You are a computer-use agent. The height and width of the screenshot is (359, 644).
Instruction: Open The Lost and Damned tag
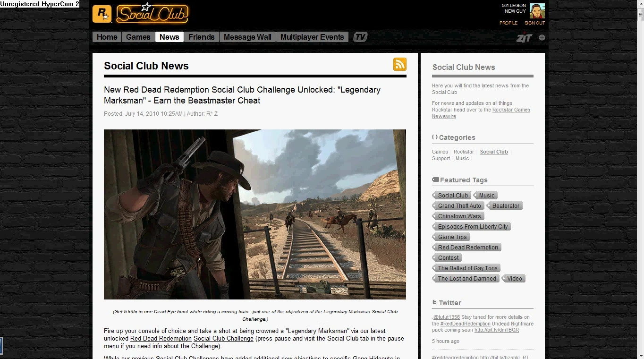pyautogui.click(x=466, y=278)
